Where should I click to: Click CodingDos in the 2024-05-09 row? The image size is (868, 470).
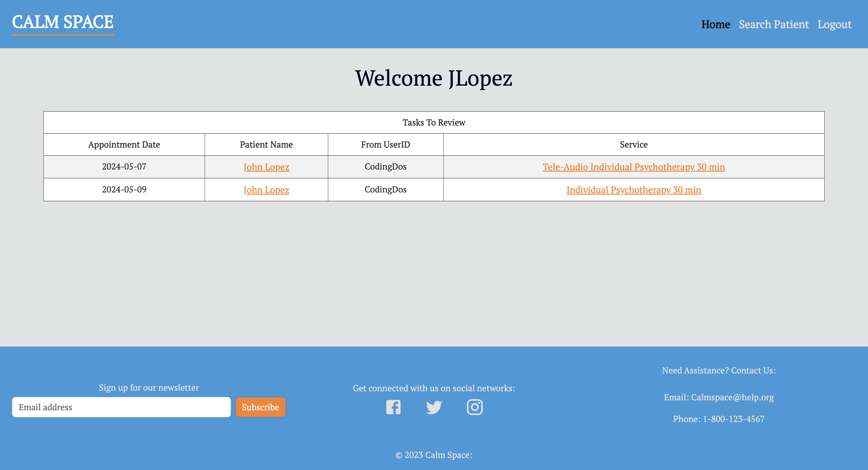pos(385,189)
